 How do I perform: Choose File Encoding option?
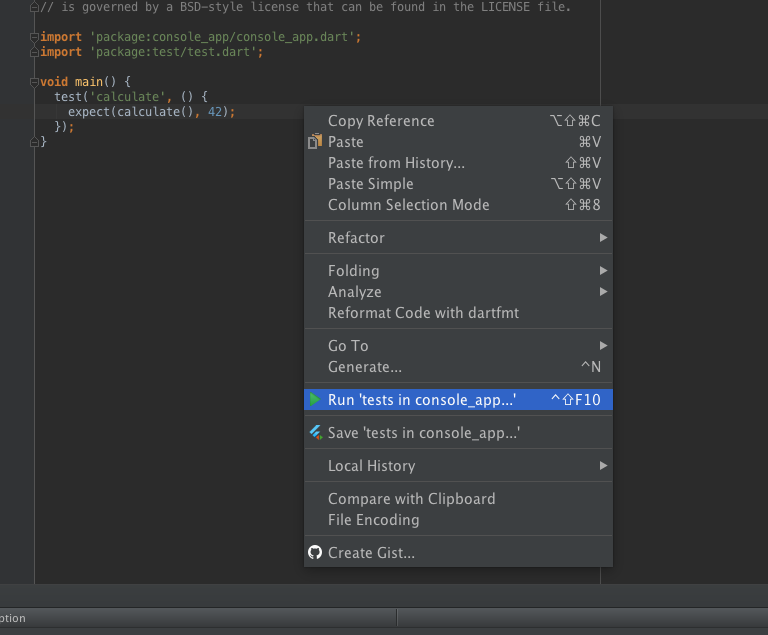tap(458, 519)
